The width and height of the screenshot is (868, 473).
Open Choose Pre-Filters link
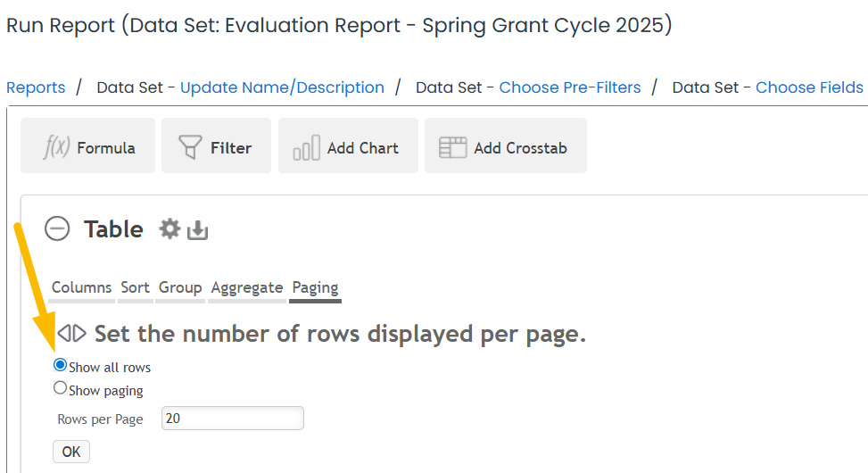[x=570, y=87]
